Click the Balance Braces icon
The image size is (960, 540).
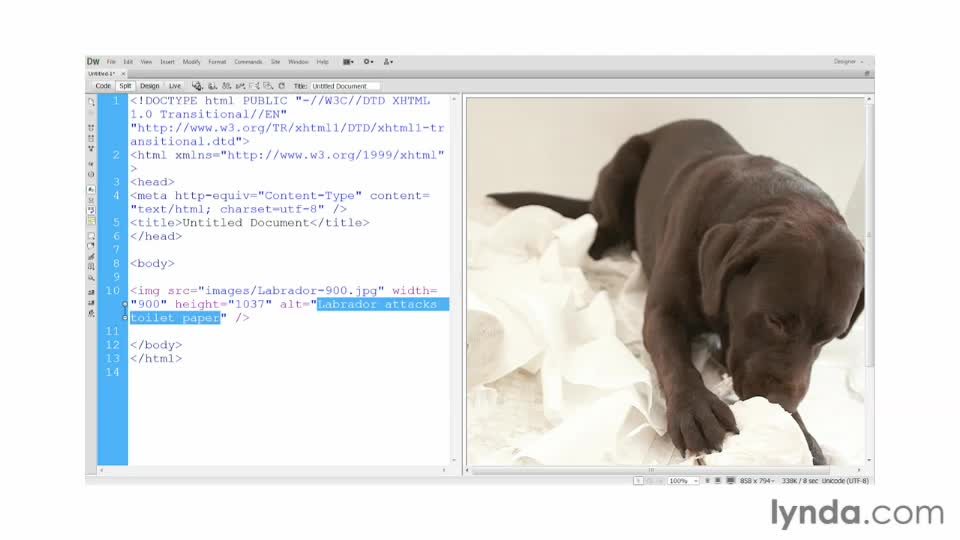click(91, 174)
